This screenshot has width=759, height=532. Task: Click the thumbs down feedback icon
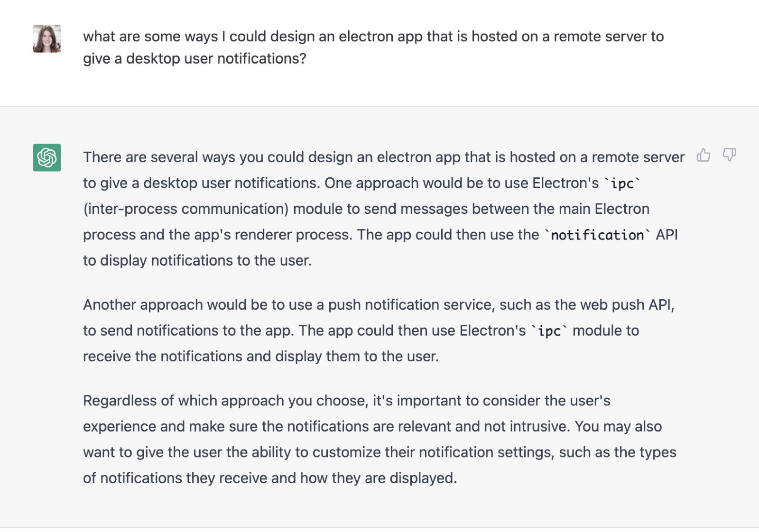(729, 155)
